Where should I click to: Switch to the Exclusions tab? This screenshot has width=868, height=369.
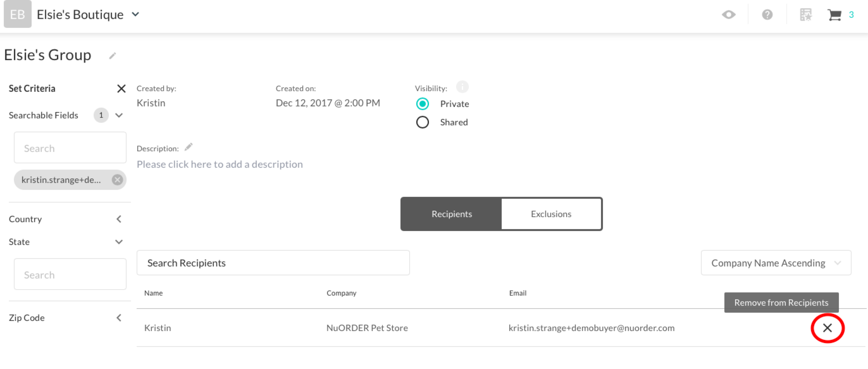click(x=551, y=214)
